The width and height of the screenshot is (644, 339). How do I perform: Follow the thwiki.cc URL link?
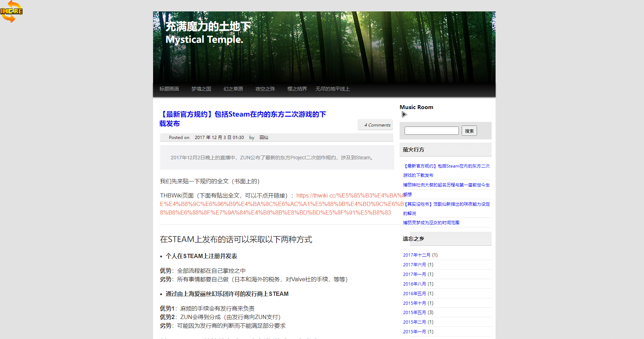[x=282, y=204]
